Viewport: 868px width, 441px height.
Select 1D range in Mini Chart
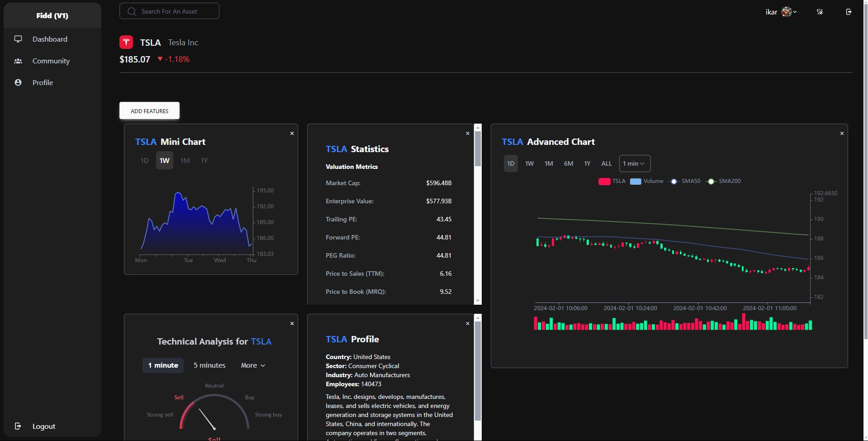pyautogui.click(x=144, y=160)
